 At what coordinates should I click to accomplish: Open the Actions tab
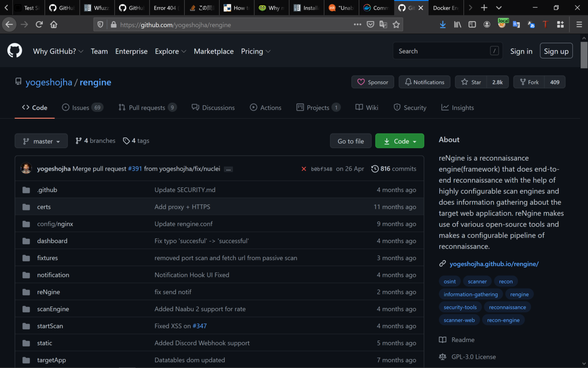(266, 107)
